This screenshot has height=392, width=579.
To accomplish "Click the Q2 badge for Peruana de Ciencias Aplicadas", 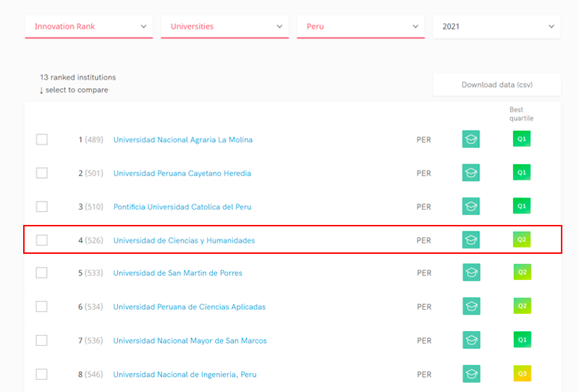I will point(522,306).
